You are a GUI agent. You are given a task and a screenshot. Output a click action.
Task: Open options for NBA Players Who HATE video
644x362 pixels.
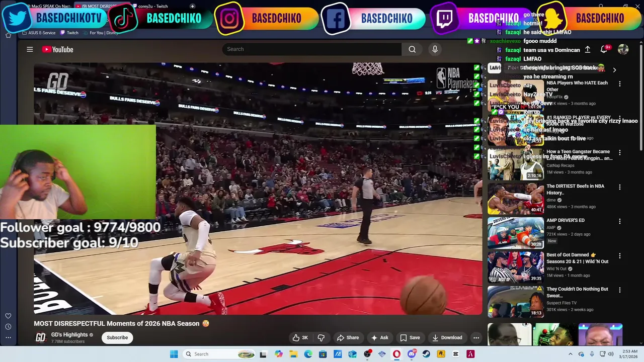[x=620, y=84]
